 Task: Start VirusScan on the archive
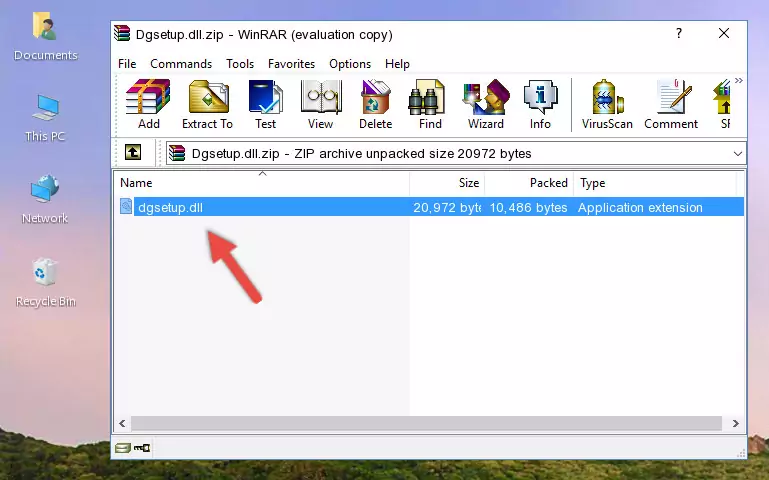[607, 104]
